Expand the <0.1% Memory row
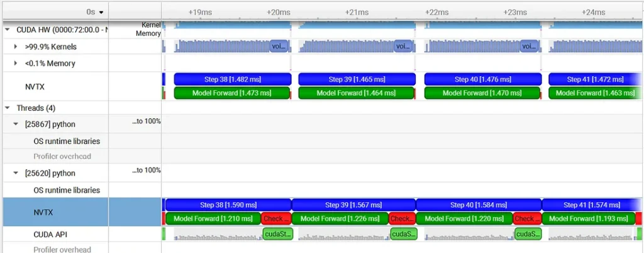The image size is (644, 253). (x=16, y=64)
